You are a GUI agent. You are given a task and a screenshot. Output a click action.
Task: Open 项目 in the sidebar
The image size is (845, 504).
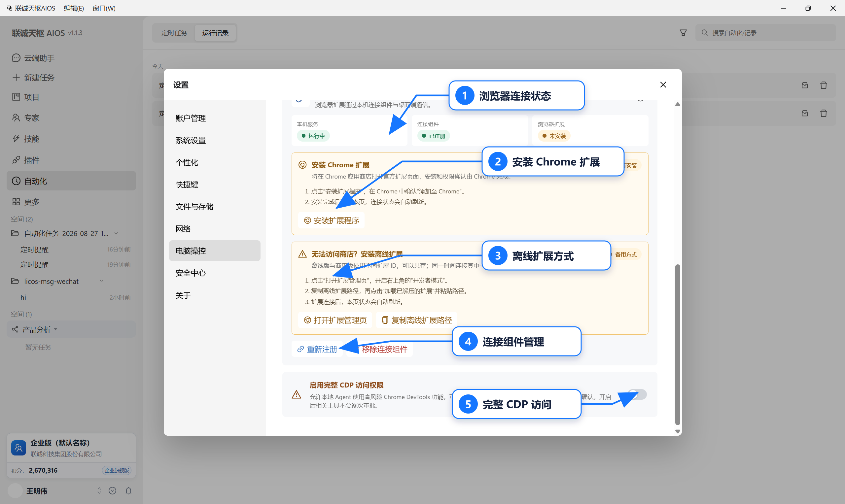click(71, 97)
